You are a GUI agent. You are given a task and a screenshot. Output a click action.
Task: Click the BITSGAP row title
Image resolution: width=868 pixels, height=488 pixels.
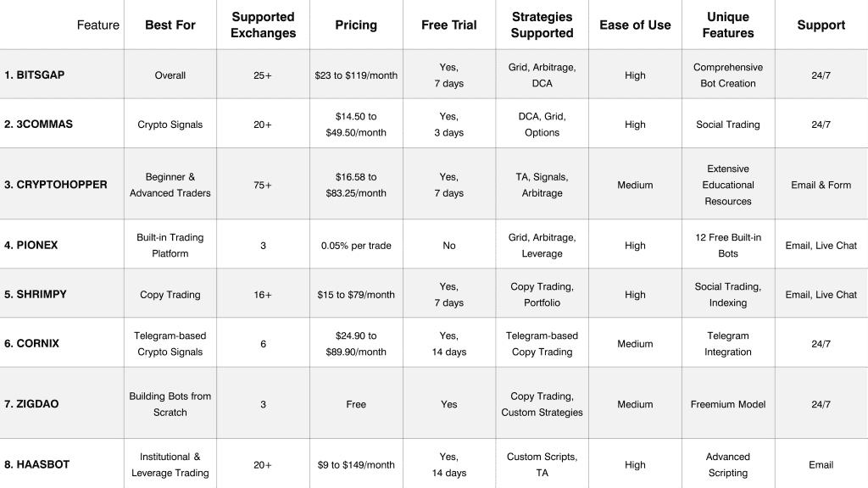(35, 75)
